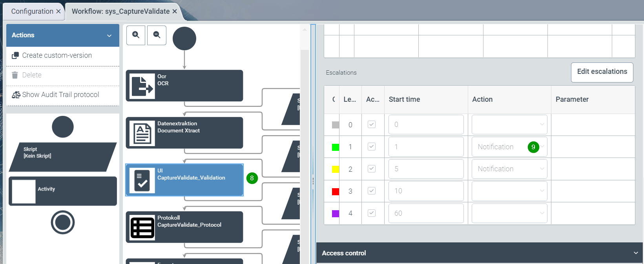Select the Document Xtract node icon
The width and height of the screenshot is (644, 264).
142,133
